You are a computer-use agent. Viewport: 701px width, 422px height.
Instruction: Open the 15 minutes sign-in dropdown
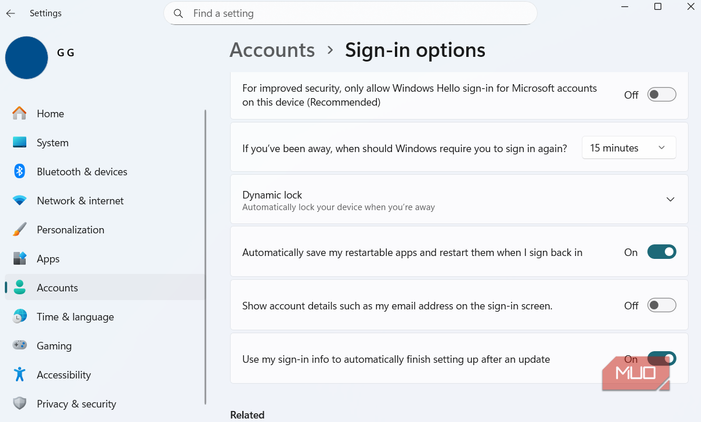click(x=629, y=148)
